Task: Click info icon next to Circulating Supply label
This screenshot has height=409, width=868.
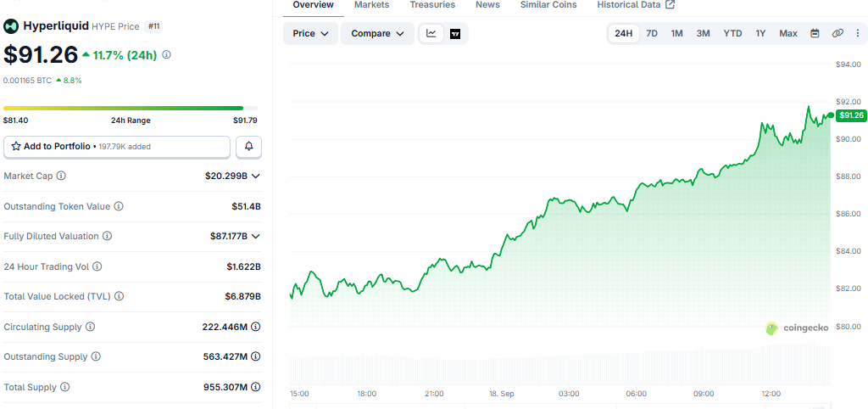Action: tap(90, 327)
